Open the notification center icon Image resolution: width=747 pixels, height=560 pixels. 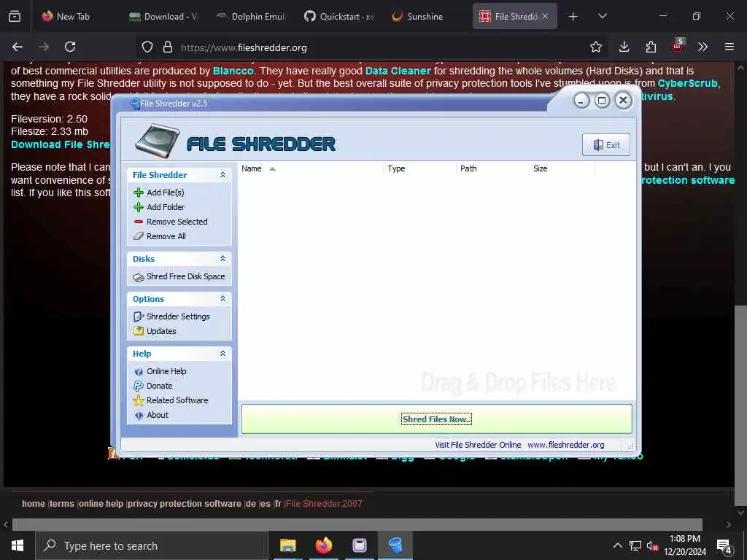click(724, 546)
